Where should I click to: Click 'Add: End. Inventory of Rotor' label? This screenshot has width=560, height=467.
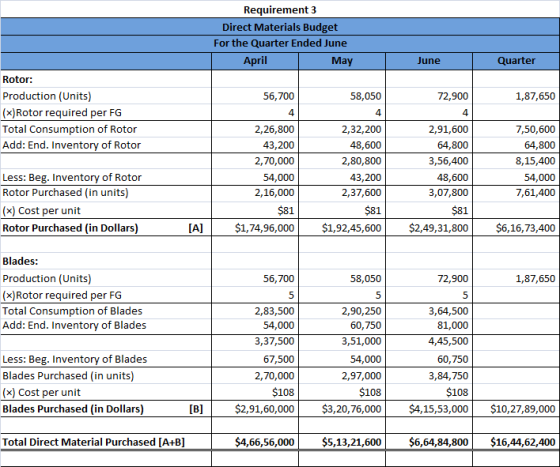(71, 145)
